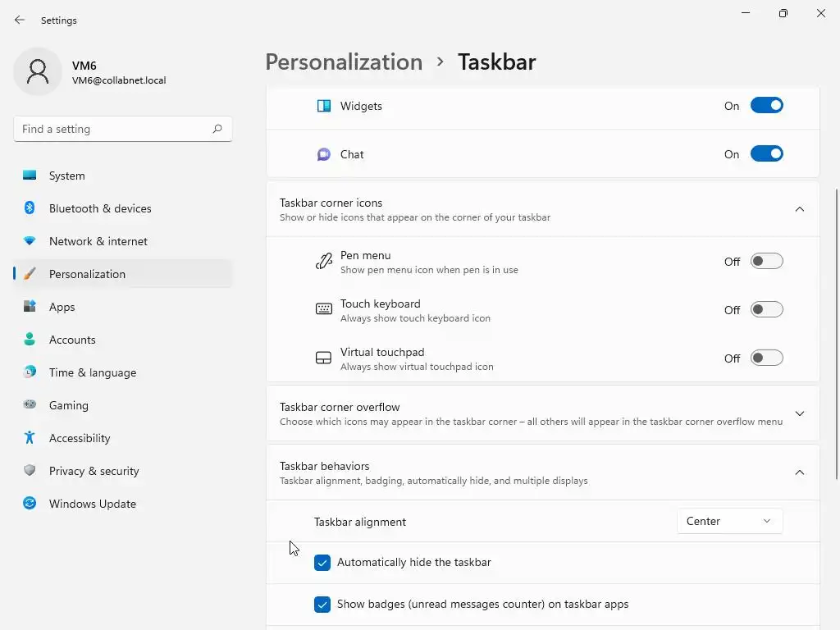Click the Privacy & security shield icon
840x630 pixels.
(x=30, y=471)
